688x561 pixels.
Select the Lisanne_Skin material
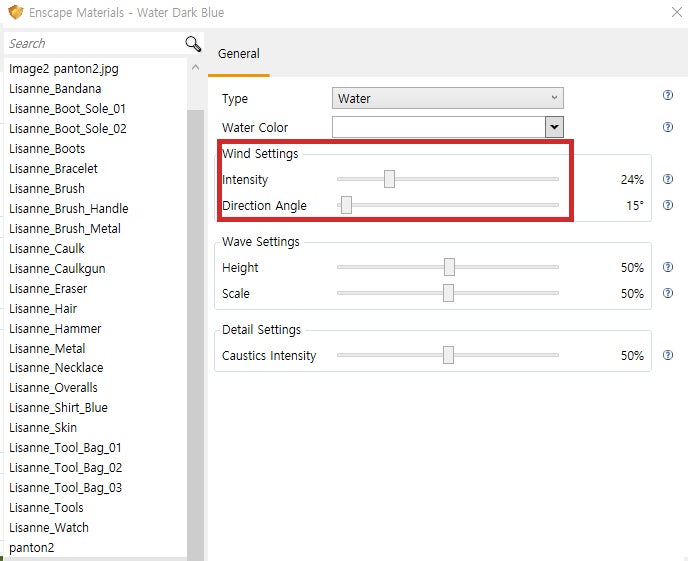[x=43, y=428]
